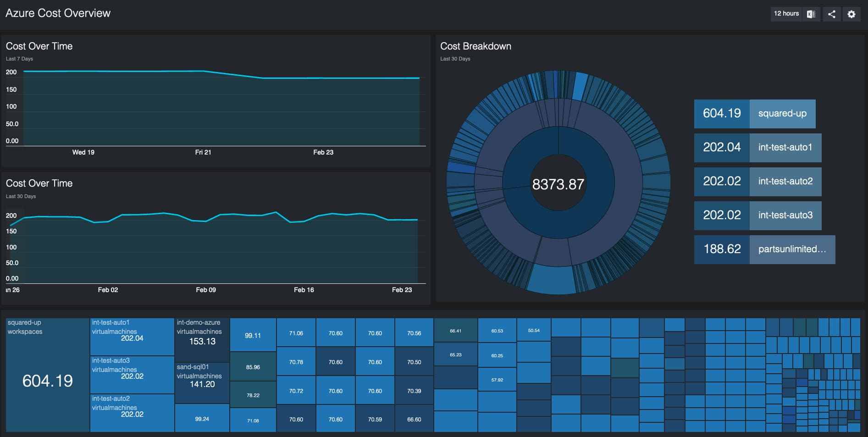Click Feb 23 label on the 7-day chart
The width and height of the screenshot is (868, 437).
[323, 152]
